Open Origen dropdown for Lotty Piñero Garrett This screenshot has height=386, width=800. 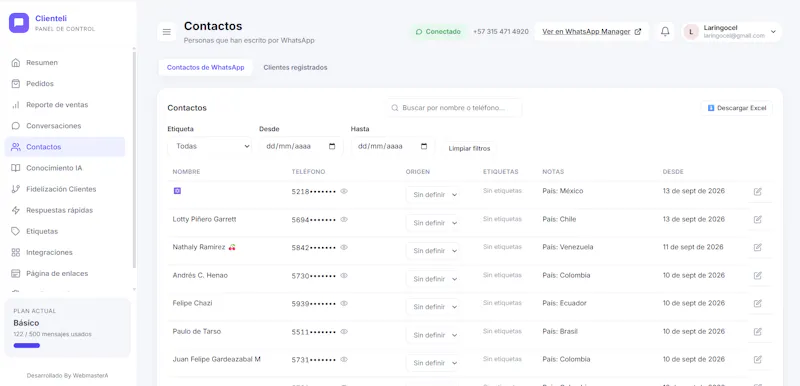433,223
